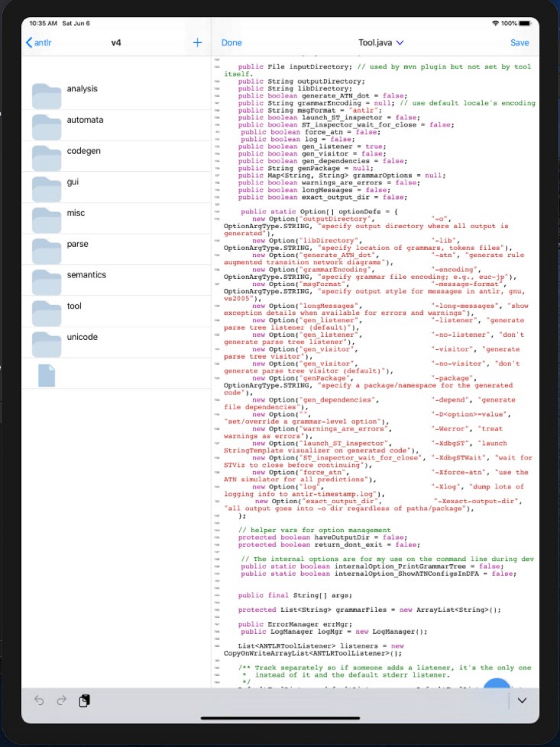560x747 pixels.
Task: Tap the blue floating circle button
Action: click(496, 683)
